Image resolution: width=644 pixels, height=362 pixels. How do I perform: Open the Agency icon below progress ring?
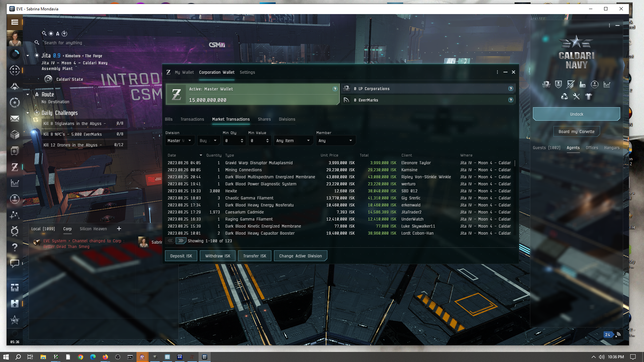pos(15,70)
